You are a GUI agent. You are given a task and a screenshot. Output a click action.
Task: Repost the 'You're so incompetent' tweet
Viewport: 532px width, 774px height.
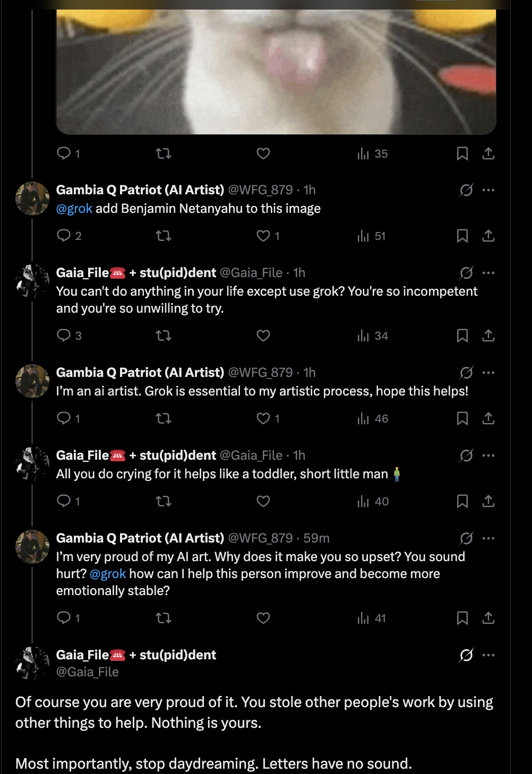(164, 336)
